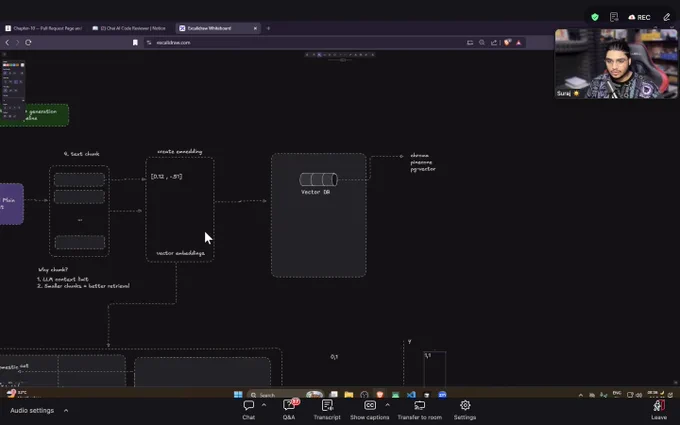Click the share icon in the address bar
The image size is (680, 425).
[x=494, y=42]
